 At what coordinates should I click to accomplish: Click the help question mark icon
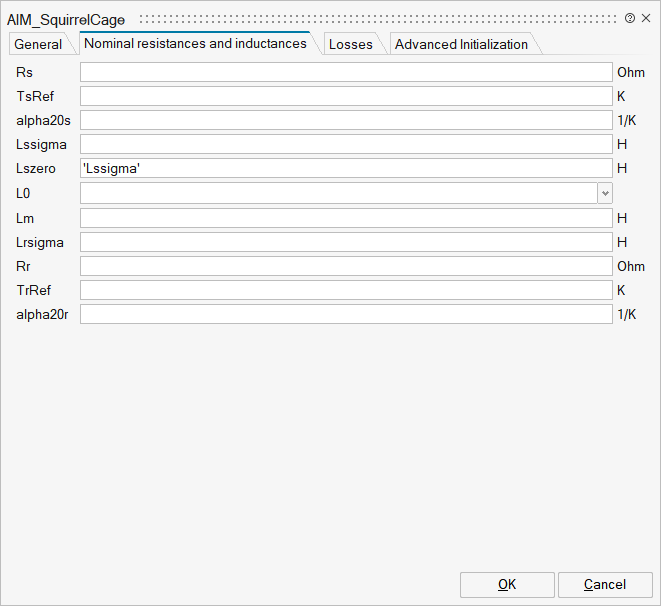point(630,18)
